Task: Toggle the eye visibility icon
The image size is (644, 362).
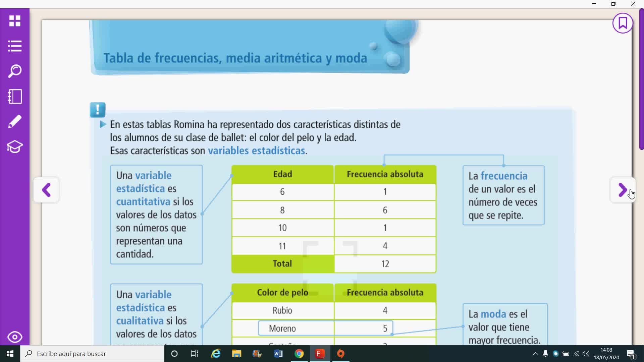Action: [15, 337]
